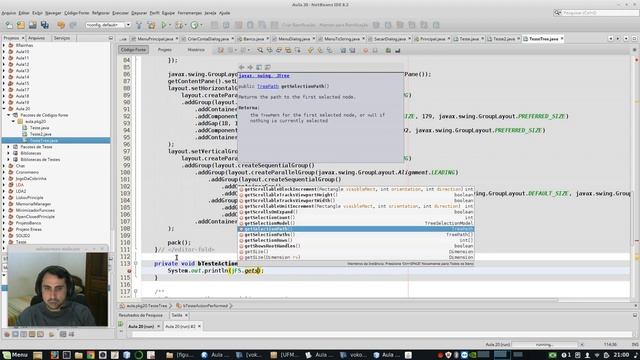
Task: Collapse the aula.pkg20 package node
Action: pos(13,121)
